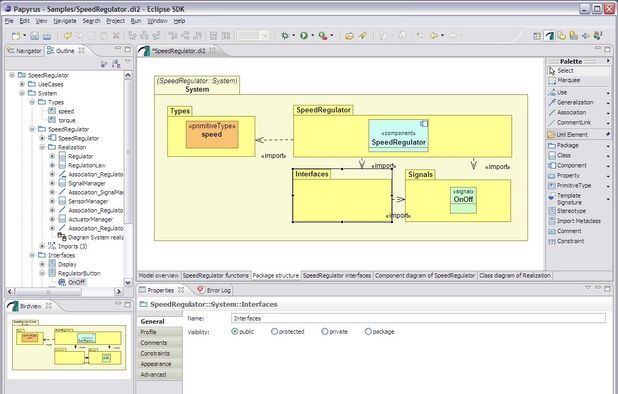The width and height of the screenshot is (618, 394).
Task: Collapse the Realization tree node
Action: [42, 147]
